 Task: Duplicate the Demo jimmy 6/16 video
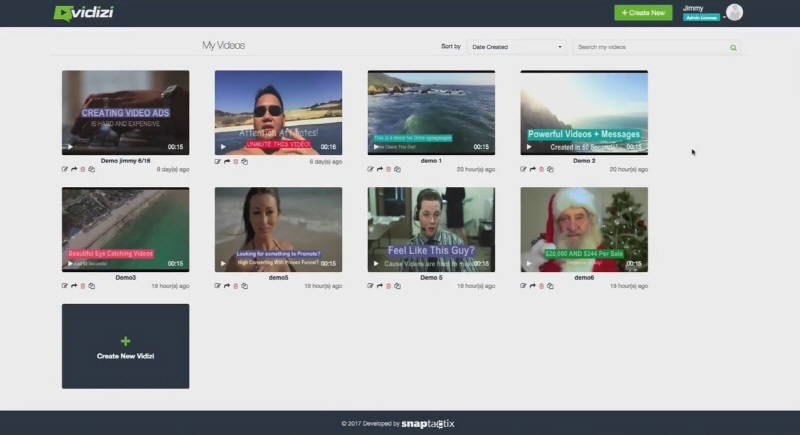click(x=92, y=169)
